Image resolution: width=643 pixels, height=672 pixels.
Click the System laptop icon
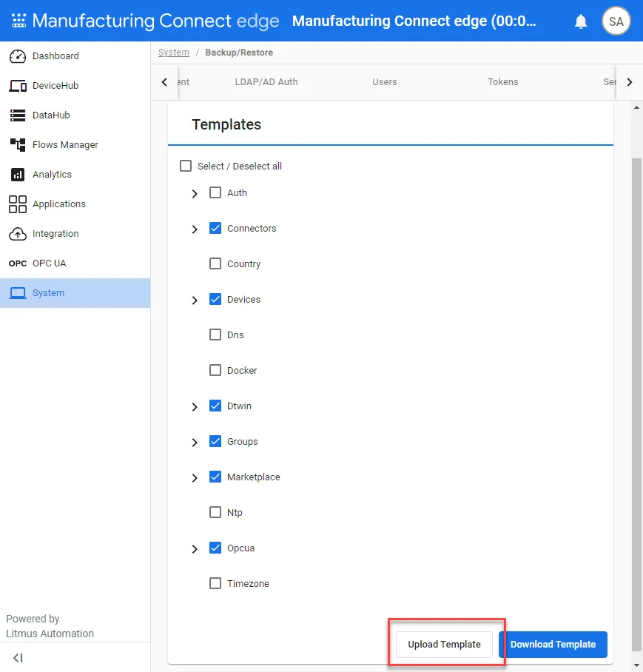(18, 293)
